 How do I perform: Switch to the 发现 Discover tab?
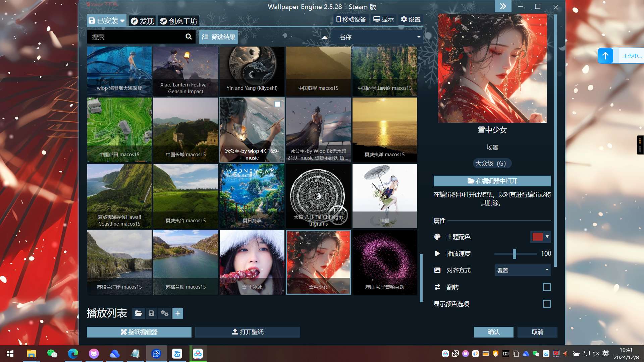pyautogui.click(x=142, y=21)
